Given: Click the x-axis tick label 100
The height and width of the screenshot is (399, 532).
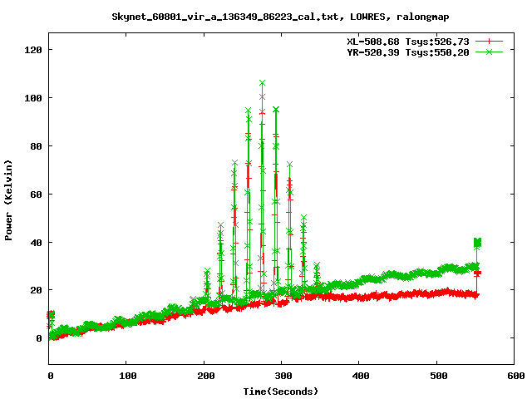Looking at the screenshot, I should [x=127, y=376].
